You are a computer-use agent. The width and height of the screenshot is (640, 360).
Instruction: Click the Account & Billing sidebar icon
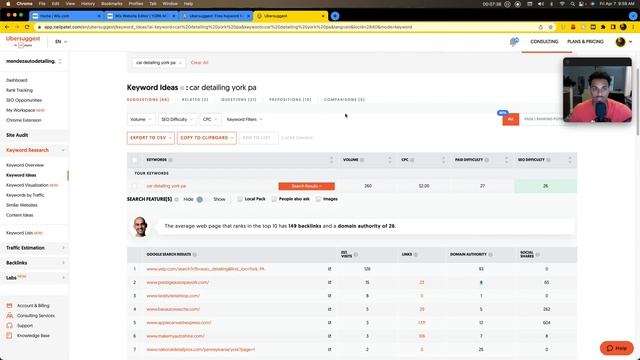tap(9, 305)
